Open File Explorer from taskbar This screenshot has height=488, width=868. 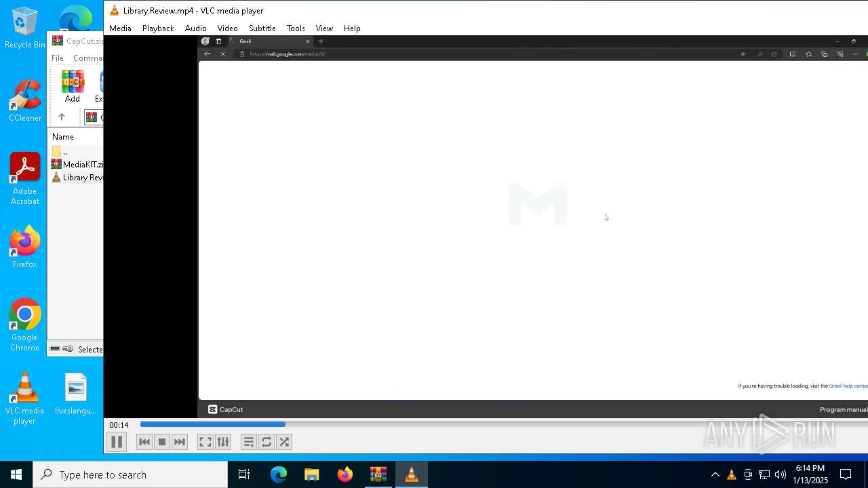(x=312, y=474)
